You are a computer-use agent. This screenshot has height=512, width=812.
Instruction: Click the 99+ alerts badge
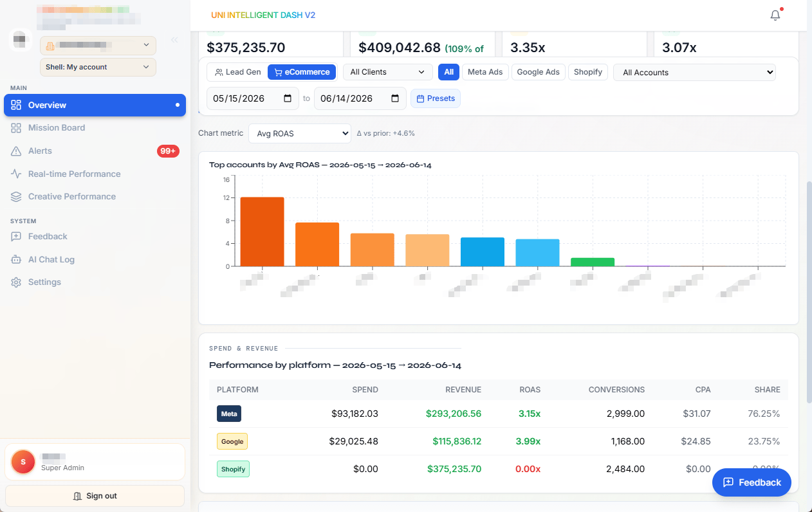[x=168, y=151]
